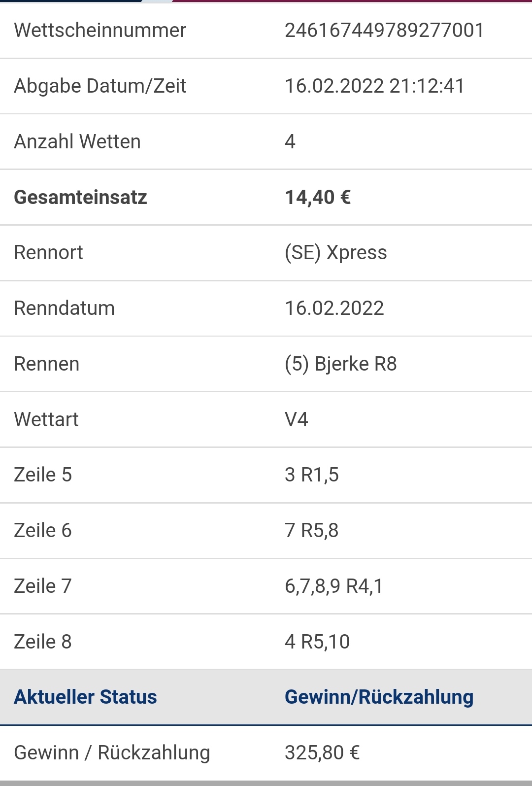Select the Anzahl Wetten value 4
This screenshot has height=786, width=532.
click(x=290, y=142)
